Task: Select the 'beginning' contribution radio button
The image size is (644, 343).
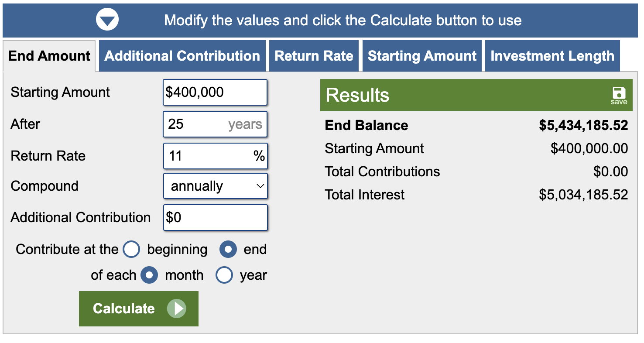Action: click(131, 250)
